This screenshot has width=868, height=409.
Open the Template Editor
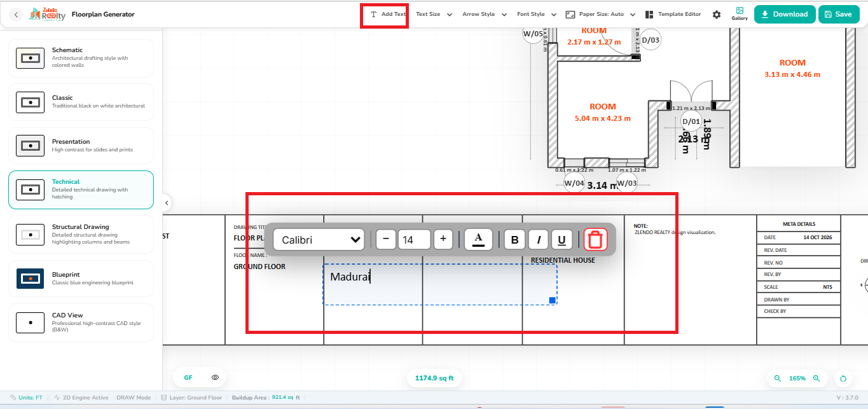tap(673, 14)
